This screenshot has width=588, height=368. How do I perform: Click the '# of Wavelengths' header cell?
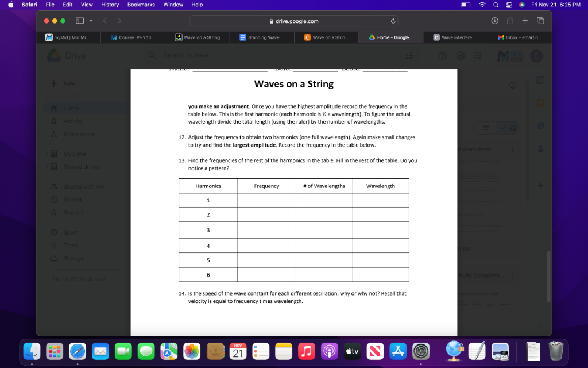pyautogui.click(x=324, y=186)
